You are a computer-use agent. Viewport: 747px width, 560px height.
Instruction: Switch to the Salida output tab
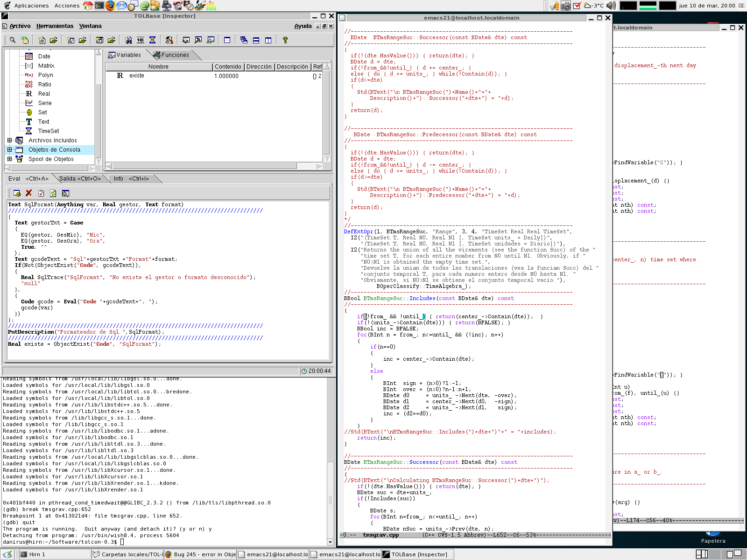[x=79, y=179]
